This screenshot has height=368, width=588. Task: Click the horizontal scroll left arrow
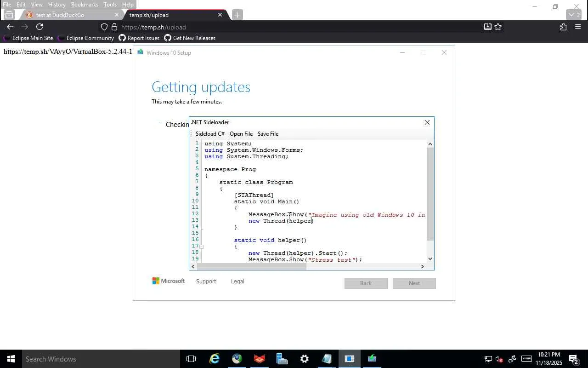tap(193, 266)
